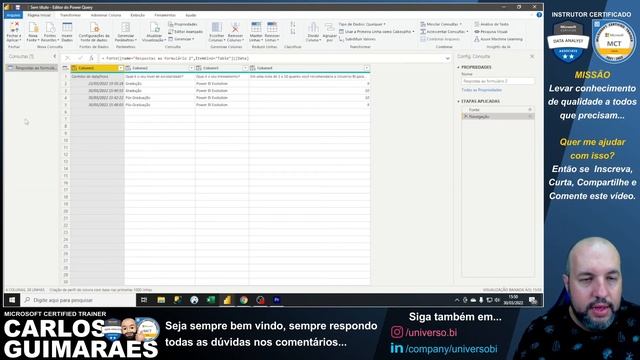Image resolution: width=640 pixels, height=360 pixels.
Task: Open Excel from taskbar
Action: [211, 300]
